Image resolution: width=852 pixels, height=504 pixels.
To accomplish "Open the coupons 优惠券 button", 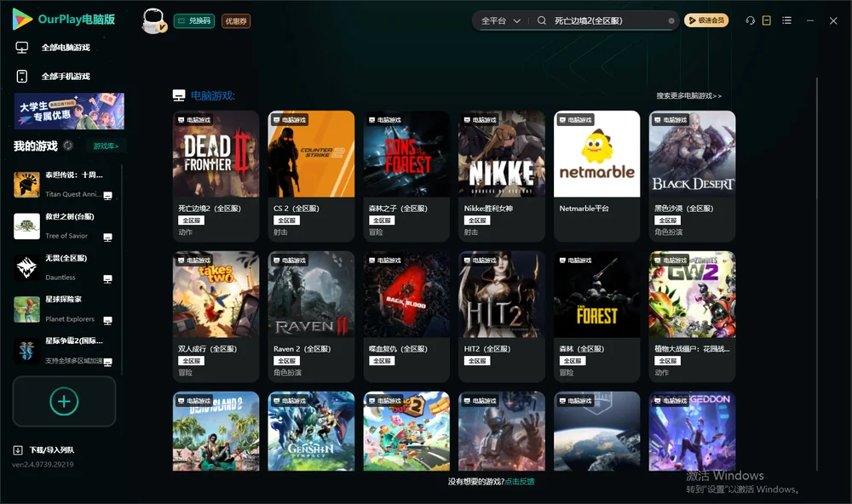I will tap(236, 20).
